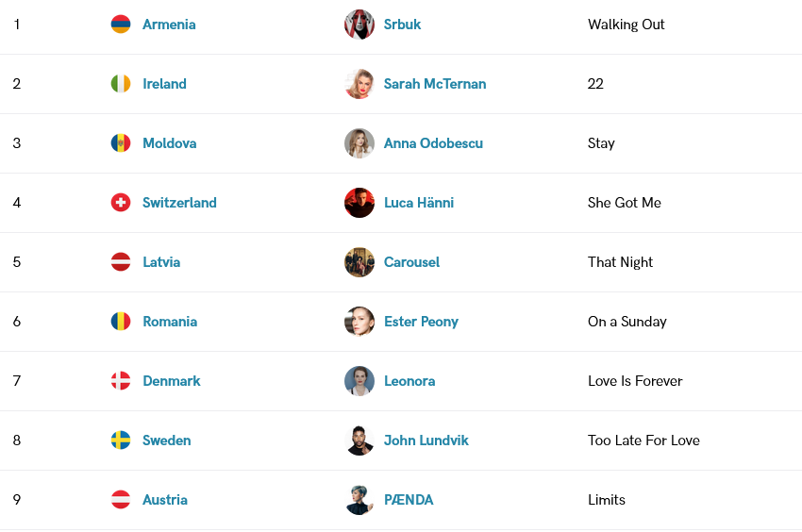This screenshot has width=802, height=532.
Task: Click the Austria flag icon
Action: (x=121, y=499)
